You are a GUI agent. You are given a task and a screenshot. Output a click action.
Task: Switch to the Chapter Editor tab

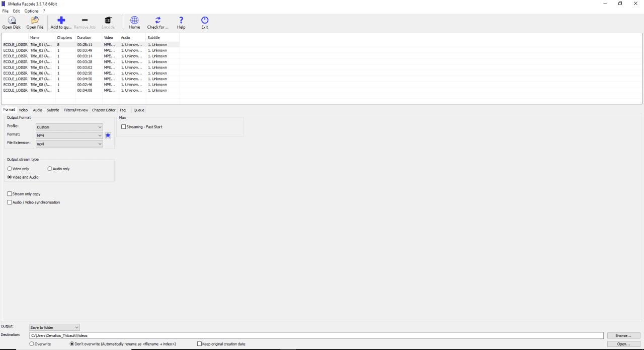pos(104,110)
